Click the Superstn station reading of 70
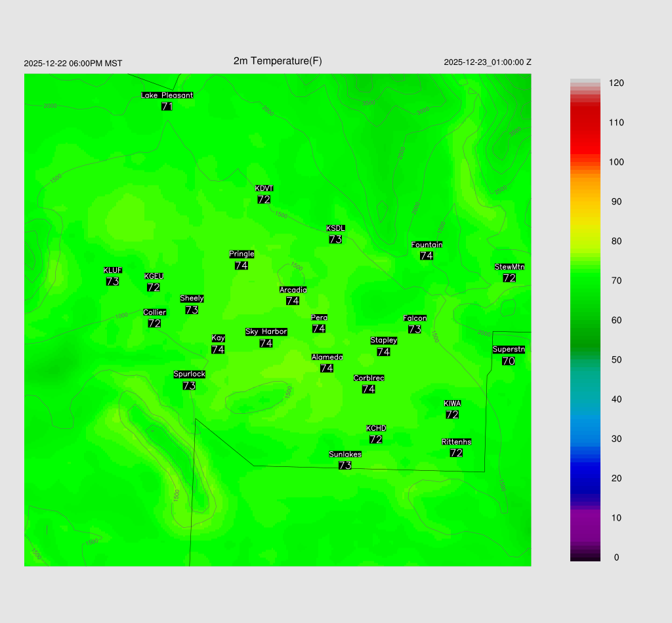The height and width of the screenshot is (623, 672). tap(508, 361)
